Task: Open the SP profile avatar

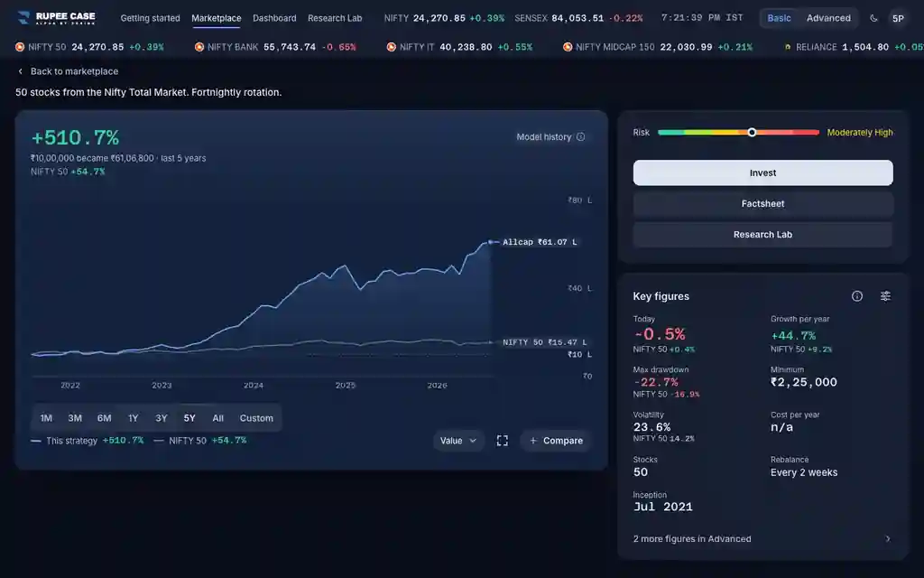Action: click(x=898, y=18)
